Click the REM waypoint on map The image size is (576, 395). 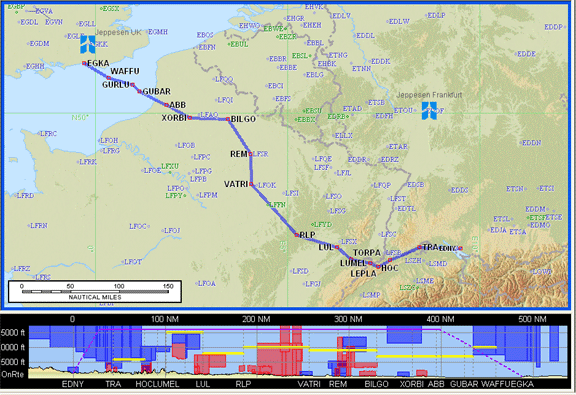pos(251,154)
